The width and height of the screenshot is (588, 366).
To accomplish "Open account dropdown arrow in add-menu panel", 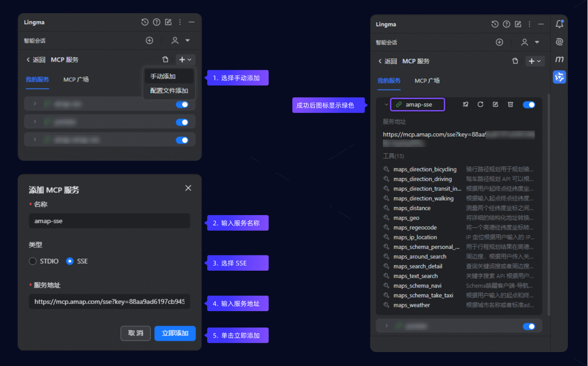I will 187,40.
